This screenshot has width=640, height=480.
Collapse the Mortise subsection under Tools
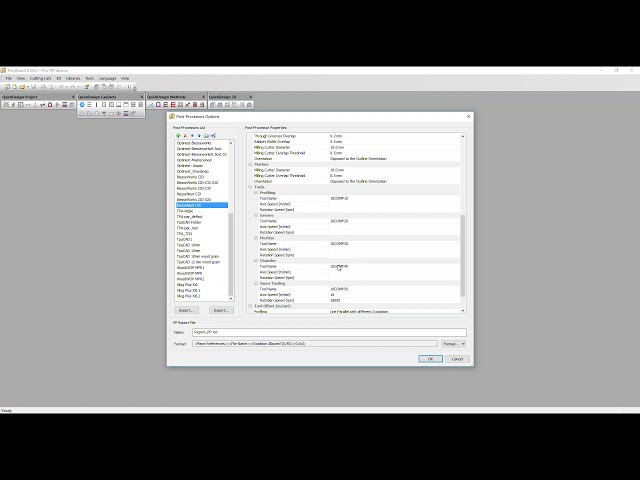point(256,238)
